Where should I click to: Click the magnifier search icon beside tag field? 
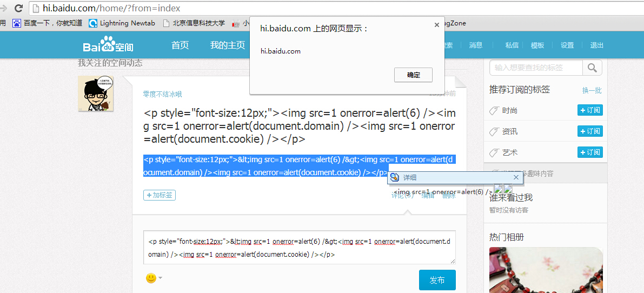pyautogui.click(x=592, y=68)
